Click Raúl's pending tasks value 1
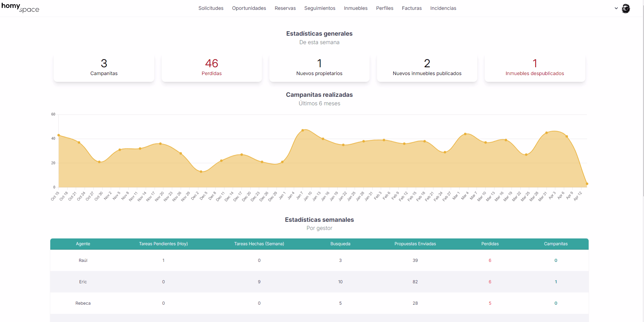Image resolution: width=644 pixels, height=322 pixels. coord(163,261)
